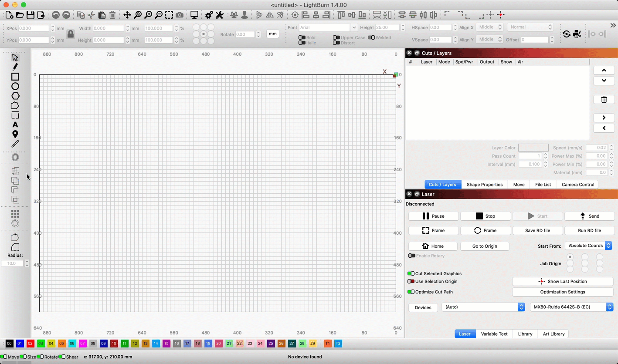Select the Draw Lines pencil tool
Screen dimensions: 618x364
(15, 67)
